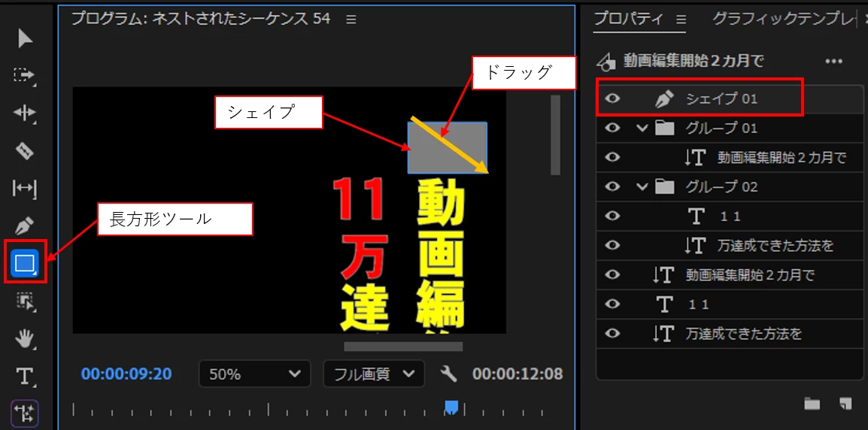Screen dimensions: 868x430
Task: Click the yellow 動画編 text in preview
Action: coord(441,255)
